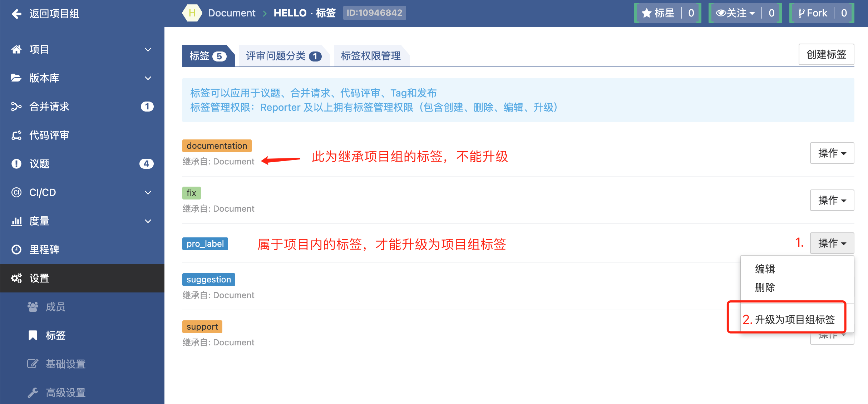
Task: Open 操作 dropdown for documentation label
Action: [832, 153]
